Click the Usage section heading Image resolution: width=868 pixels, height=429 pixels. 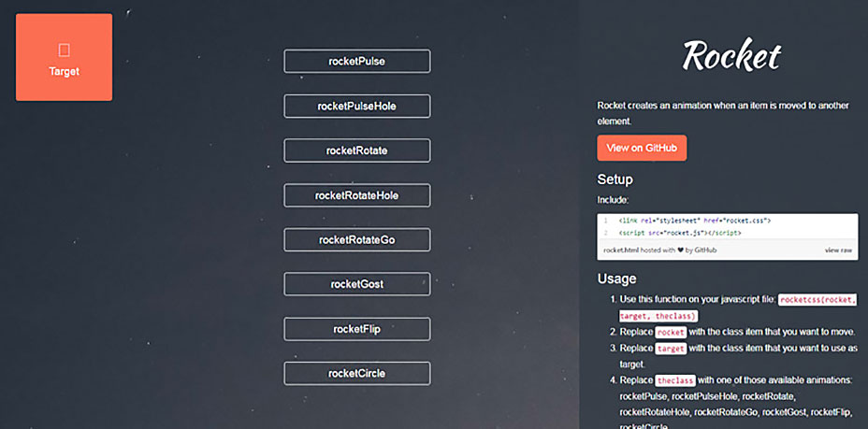click(x=616, y=278)
